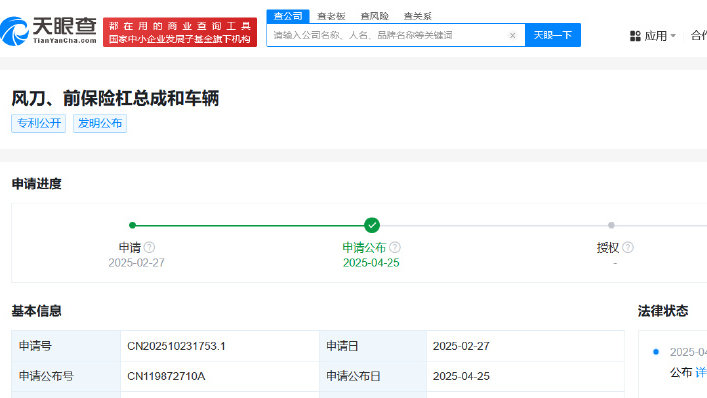Click the 申请日 label cell
The image size is (707, 398).
pyautogui.click(x=373, y=346)
